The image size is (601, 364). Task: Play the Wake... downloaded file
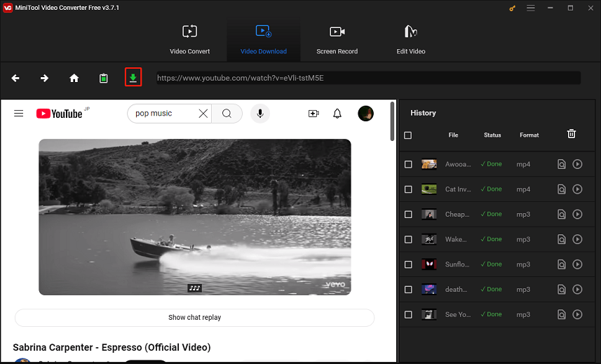tap(578, 239)
